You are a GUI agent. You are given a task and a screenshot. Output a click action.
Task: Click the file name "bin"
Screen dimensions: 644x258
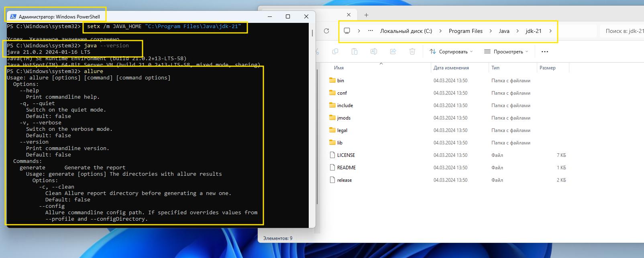point(340,81)
